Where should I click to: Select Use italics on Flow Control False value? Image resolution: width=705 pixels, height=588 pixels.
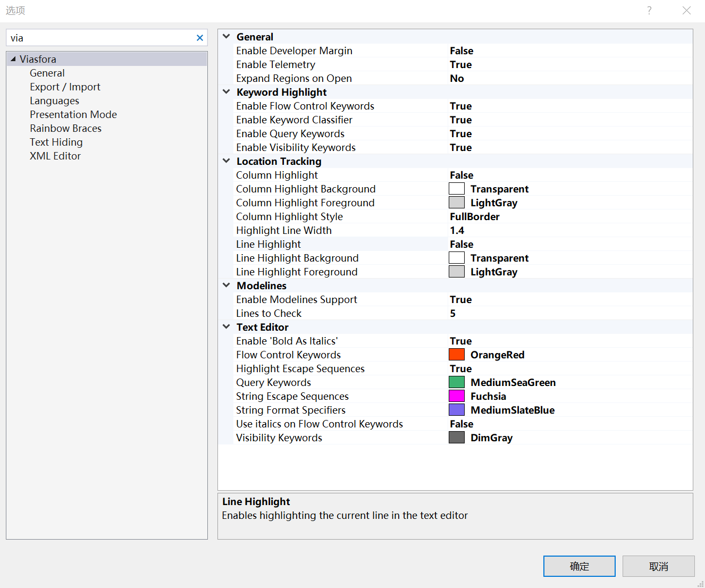pos(461,424)
